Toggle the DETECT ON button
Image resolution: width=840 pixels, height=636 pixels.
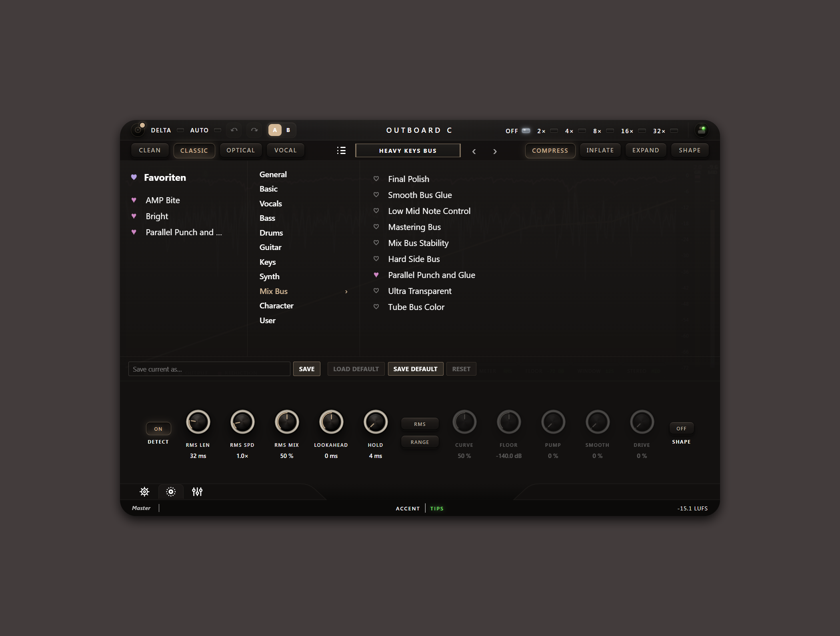[x=158, y=429]
